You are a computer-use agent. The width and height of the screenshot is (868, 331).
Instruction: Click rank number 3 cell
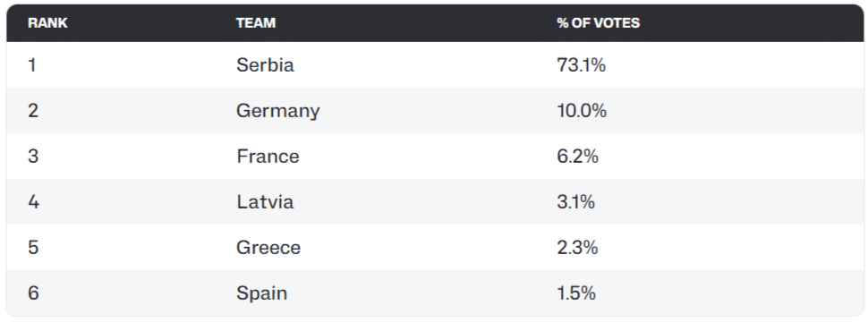point(33,157)
